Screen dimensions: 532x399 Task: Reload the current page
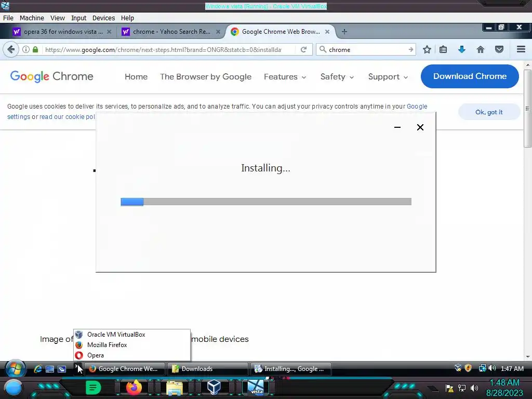pos(303,49)
